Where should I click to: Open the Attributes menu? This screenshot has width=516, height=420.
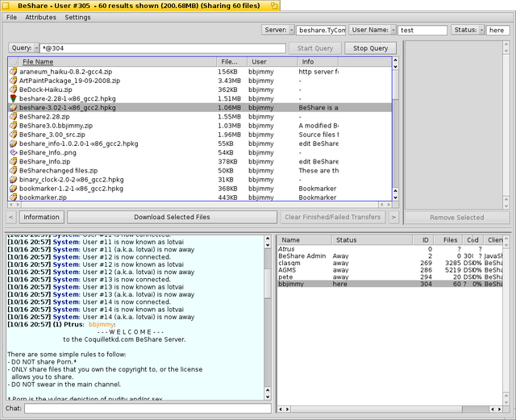click(x=40, y=17)
